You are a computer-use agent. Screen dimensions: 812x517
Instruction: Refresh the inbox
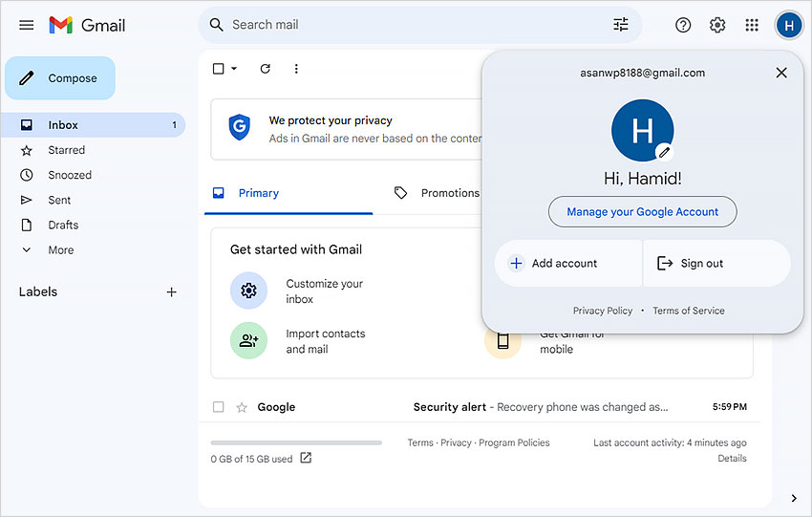click(x=266, y=69)
